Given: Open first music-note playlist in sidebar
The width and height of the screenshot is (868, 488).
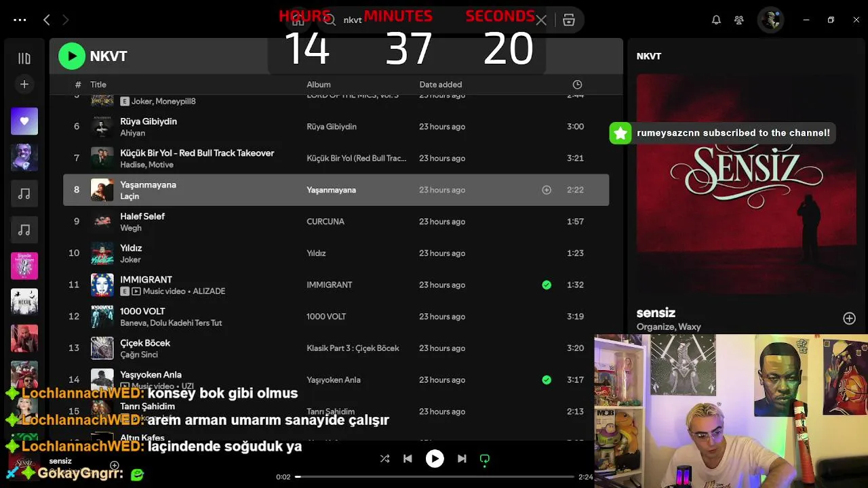Looking at the screenshot, I should (x=24, y=194).
